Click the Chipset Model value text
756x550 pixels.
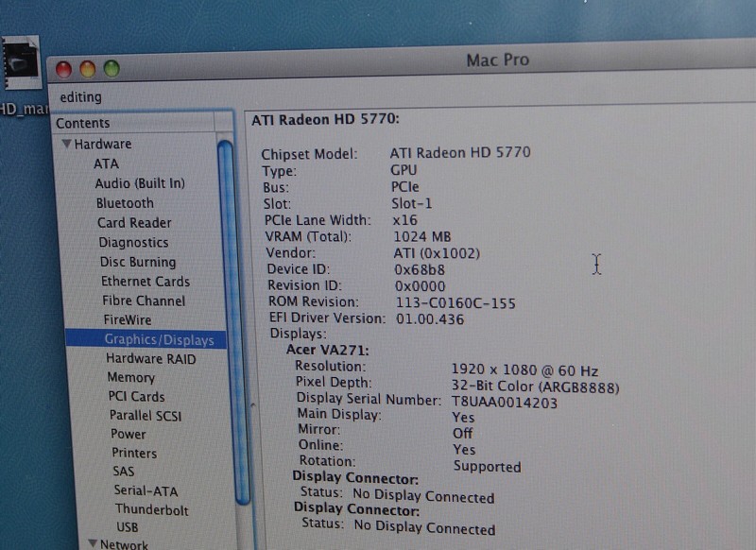tap(460, 153)
